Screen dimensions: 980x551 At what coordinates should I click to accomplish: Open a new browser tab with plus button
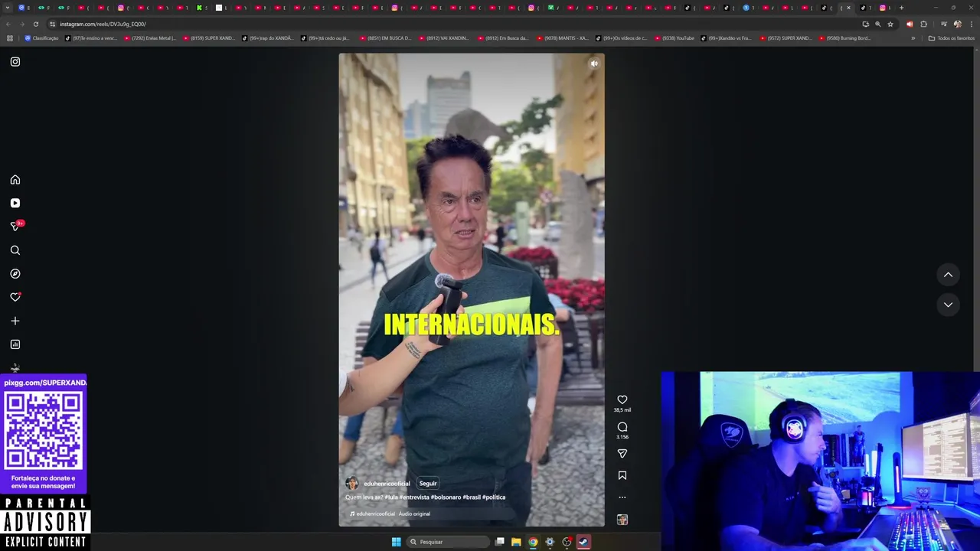pyautogui.click(x=901, y=8)
